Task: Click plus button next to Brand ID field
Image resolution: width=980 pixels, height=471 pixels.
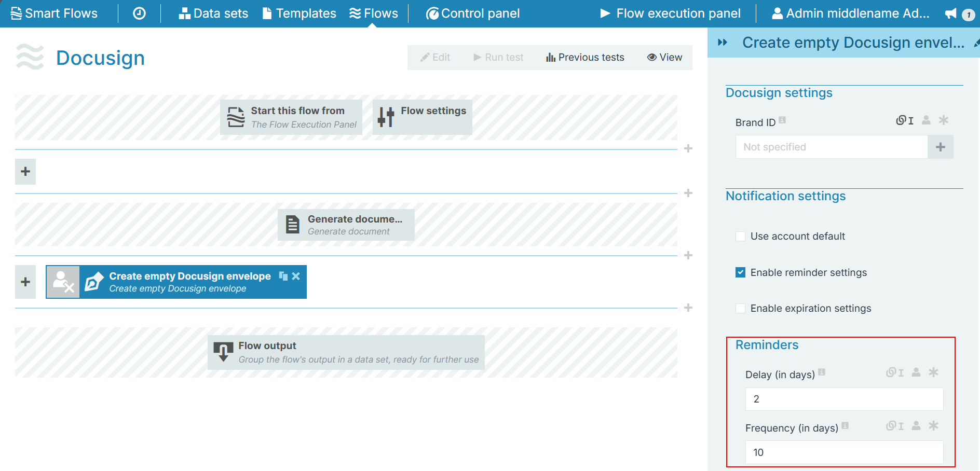Action: (940, 147)
